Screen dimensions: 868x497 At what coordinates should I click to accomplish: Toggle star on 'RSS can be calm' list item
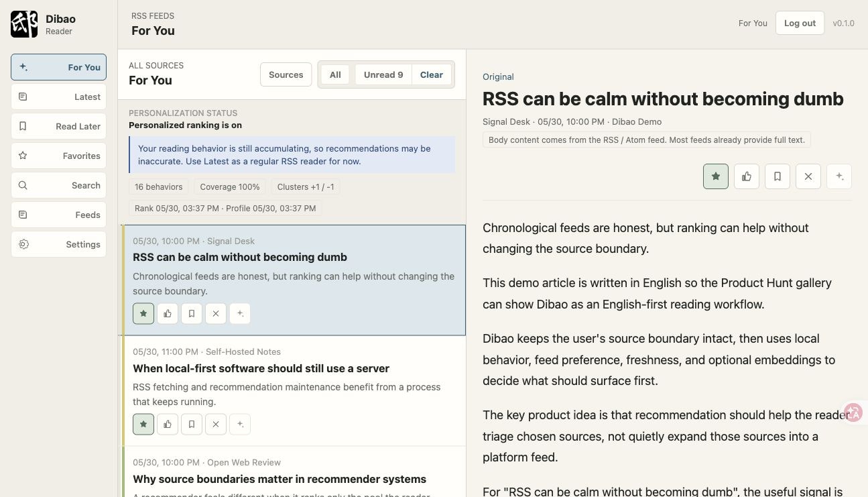(143, 313)
